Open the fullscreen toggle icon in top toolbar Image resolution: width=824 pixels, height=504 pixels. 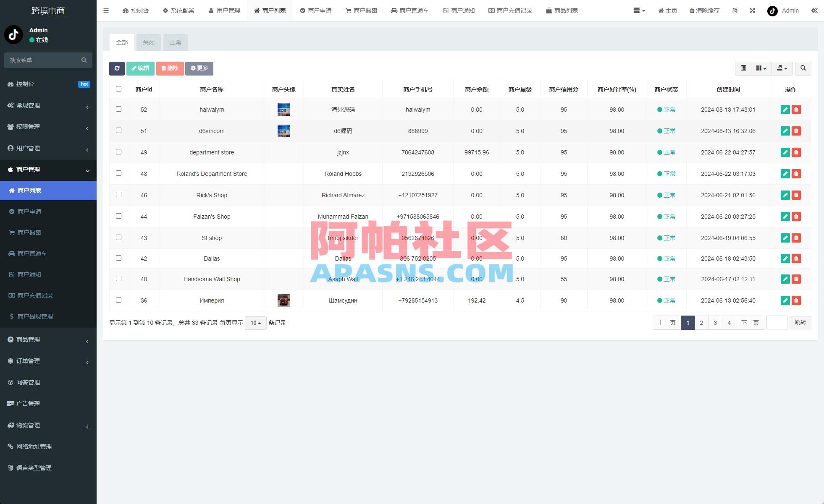tap(752, 10)
